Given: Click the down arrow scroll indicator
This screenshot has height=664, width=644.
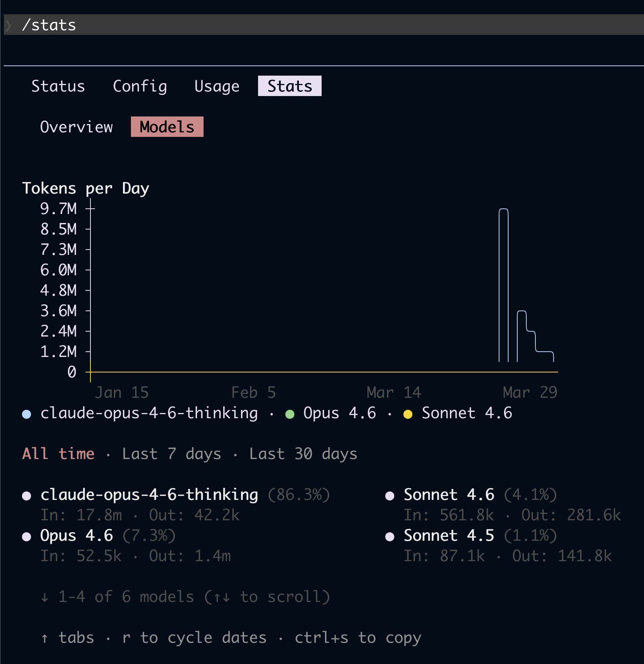Looking at the screenshot, I should click(45, 597).
